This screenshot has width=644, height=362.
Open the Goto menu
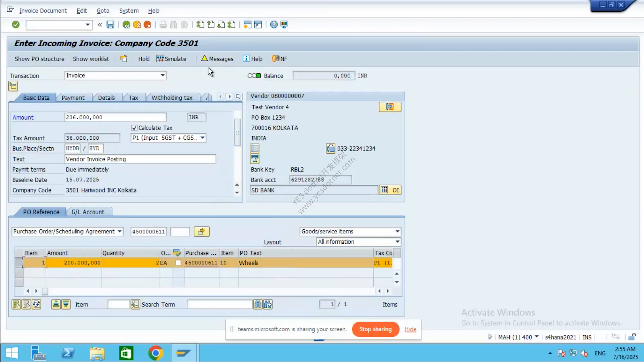103,11
